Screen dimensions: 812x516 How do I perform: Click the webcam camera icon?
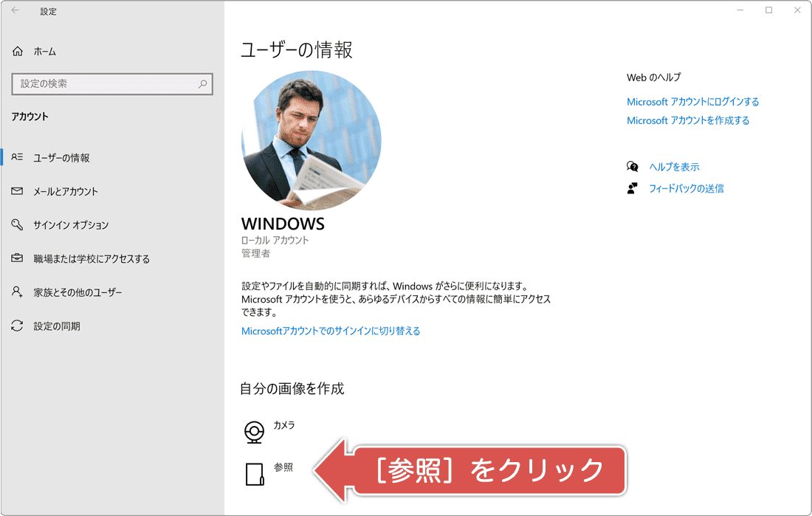[x=255, y=432]
